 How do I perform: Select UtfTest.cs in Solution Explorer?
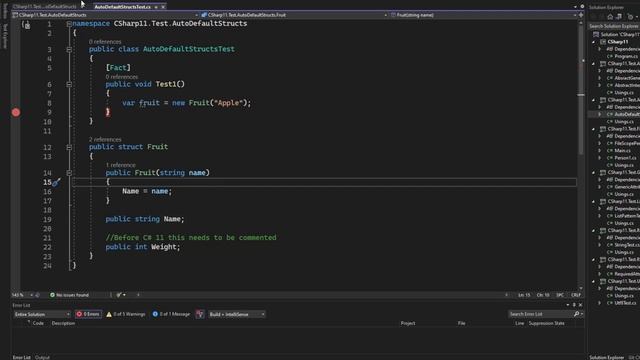tap(625, 303)
